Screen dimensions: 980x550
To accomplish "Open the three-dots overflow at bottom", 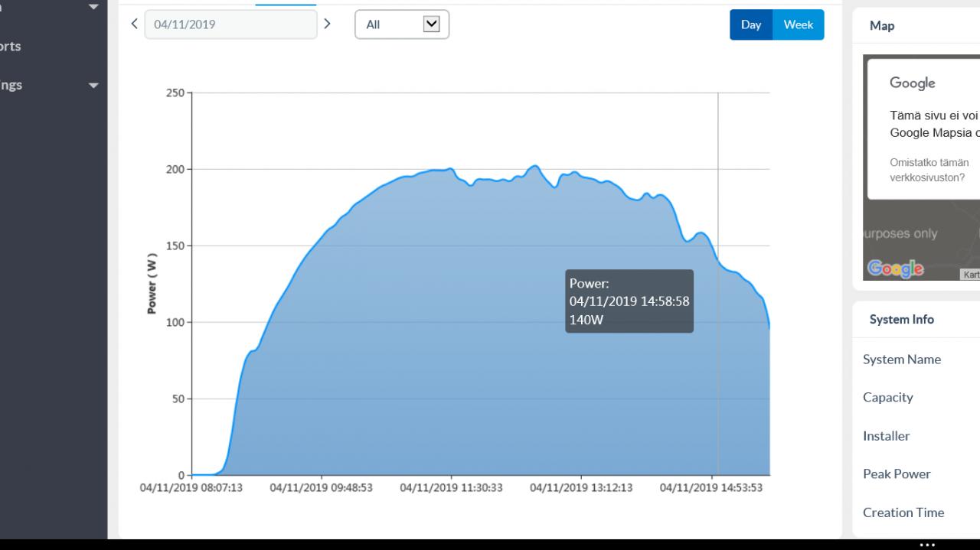I will (x=927, y=545).
